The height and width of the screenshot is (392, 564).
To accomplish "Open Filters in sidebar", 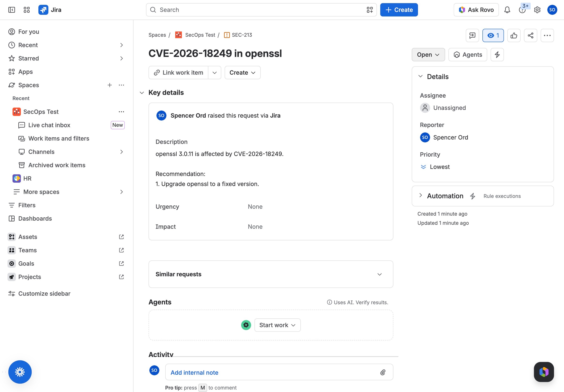I will coord(67,205).
